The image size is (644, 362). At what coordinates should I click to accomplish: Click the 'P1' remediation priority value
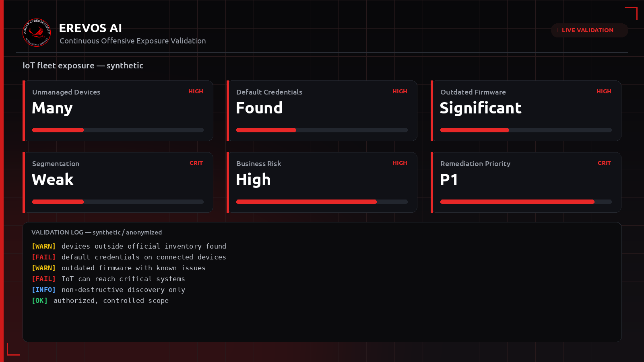449,179
